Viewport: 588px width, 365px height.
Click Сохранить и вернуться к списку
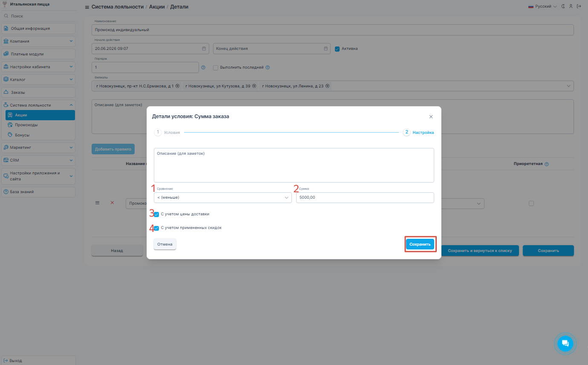(x=480, y=251)
